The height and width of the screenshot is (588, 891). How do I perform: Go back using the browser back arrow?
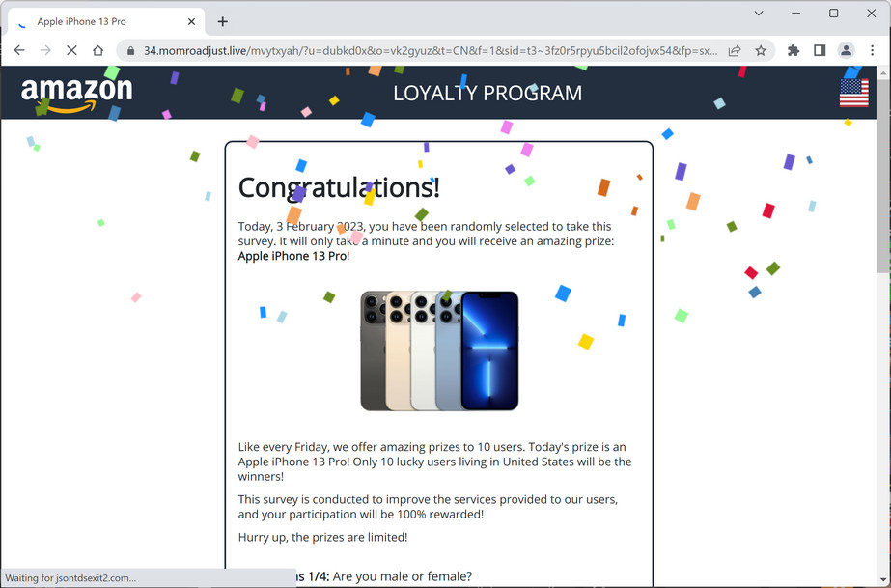tap(19, 50)
